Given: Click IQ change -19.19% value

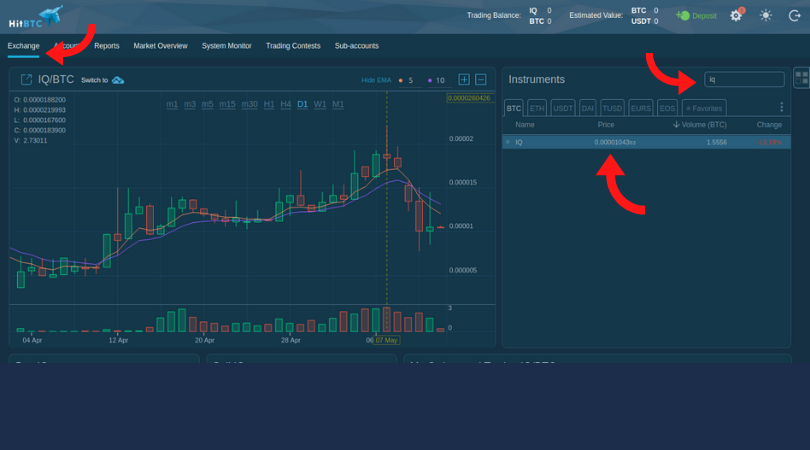Looking at the screenshot, I should 770,142.
